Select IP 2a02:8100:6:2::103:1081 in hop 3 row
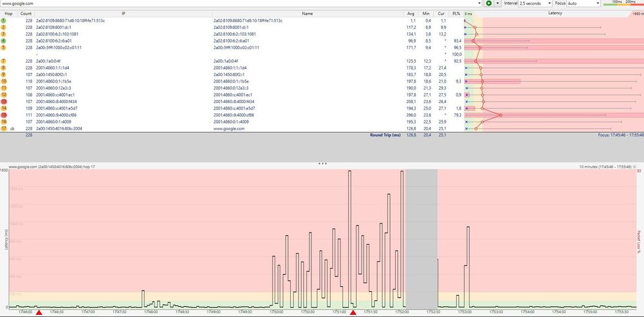644x317 pixels. 57,34
